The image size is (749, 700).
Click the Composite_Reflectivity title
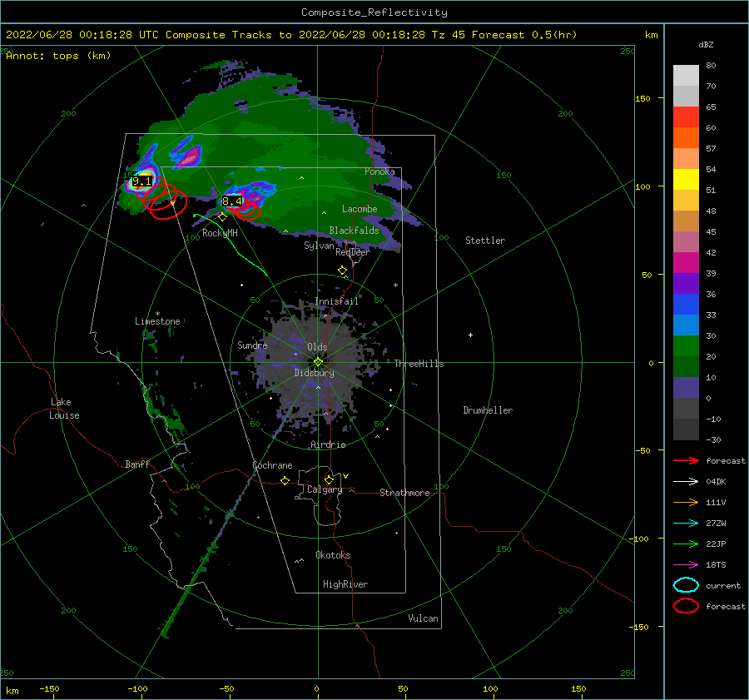click(374, 12)
